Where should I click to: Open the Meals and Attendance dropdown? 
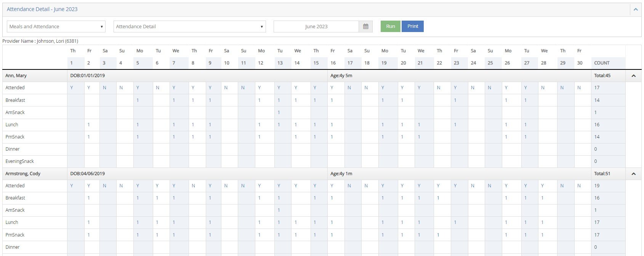pos(56,26)
